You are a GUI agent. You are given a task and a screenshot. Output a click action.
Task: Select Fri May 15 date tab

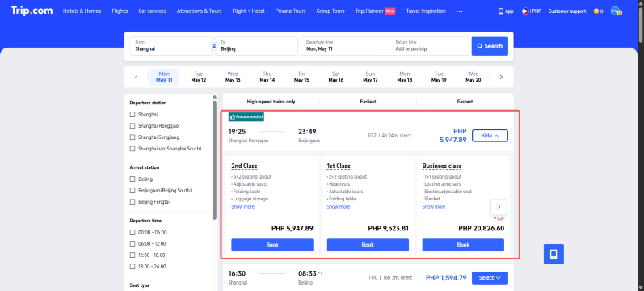tap(301, 77)
